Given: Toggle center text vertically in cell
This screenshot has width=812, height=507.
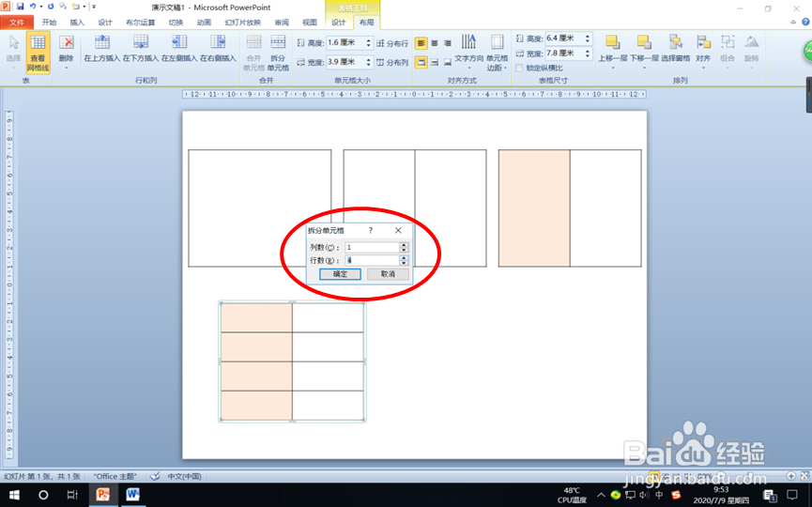Looking at the screenshot, I should click(x=435, y=62).
